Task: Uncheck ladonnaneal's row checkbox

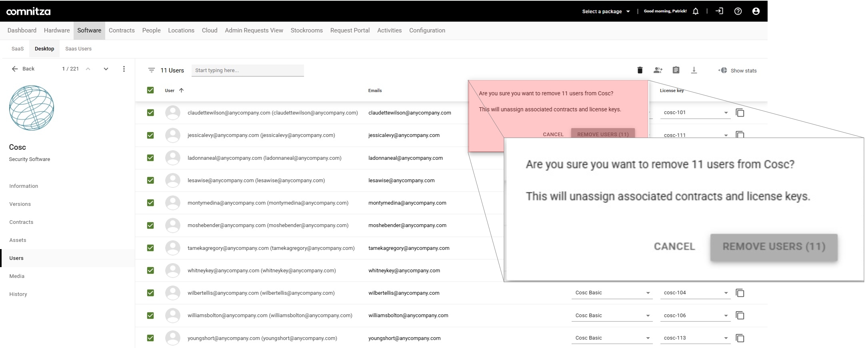Action: pyautogui.click(x=150, y=158)
